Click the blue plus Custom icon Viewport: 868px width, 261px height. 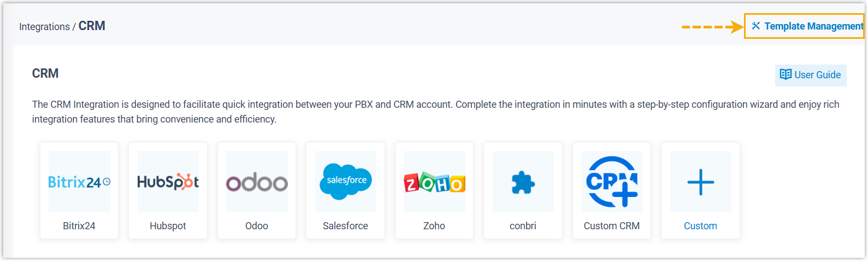click(700, 182)
